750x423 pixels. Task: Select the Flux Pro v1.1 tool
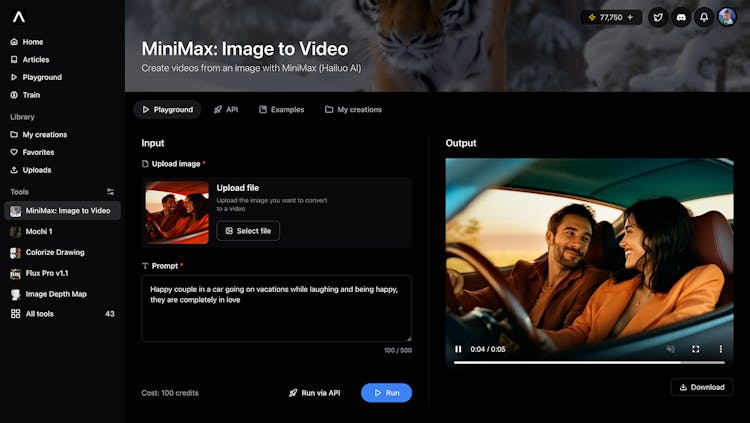(x=39, y=273)
